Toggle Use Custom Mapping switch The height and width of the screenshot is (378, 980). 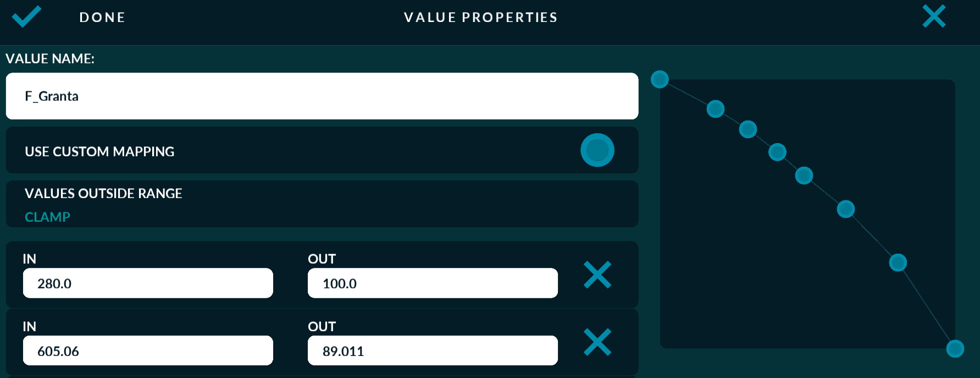tap(597, 150)
